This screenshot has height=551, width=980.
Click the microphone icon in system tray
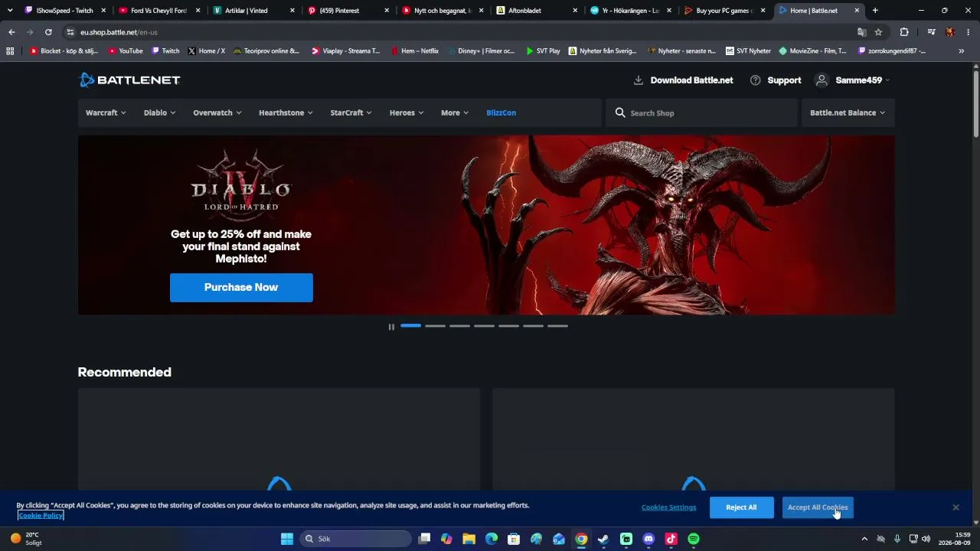tap(897, 539)
